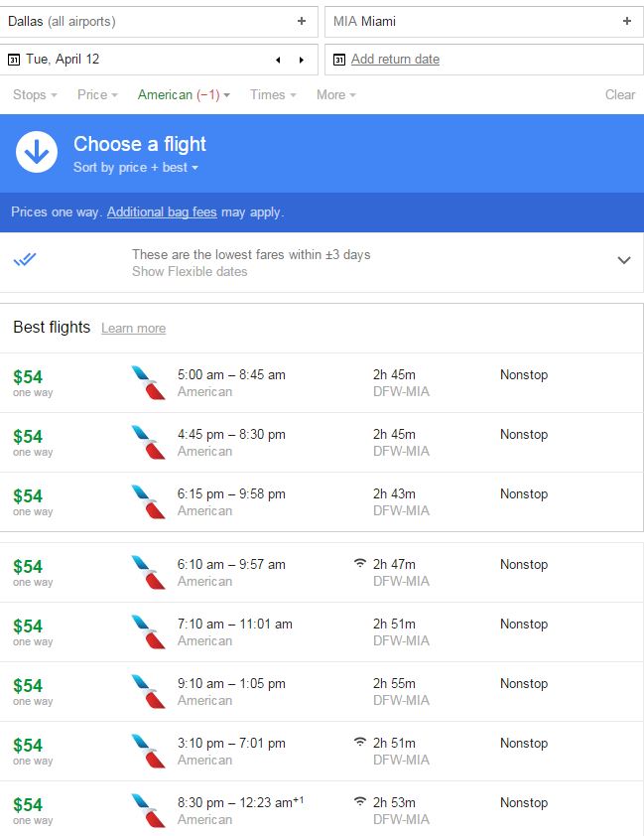This screenshot has height=836, width=644.
Task: Open the Stops filter dropdown
Action: [35, 95]
